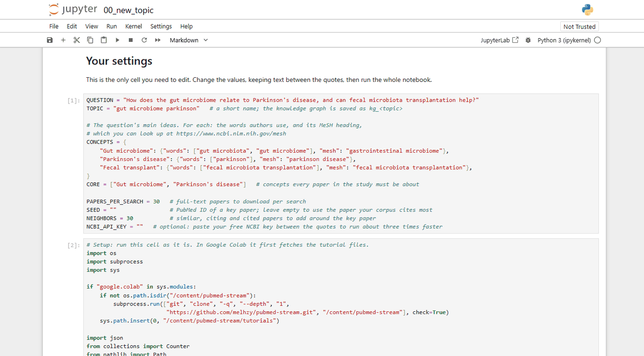The height and width of the screenshot is (356, 644).
Task: Enable the debugger bug icon
Action: (528, 40)
